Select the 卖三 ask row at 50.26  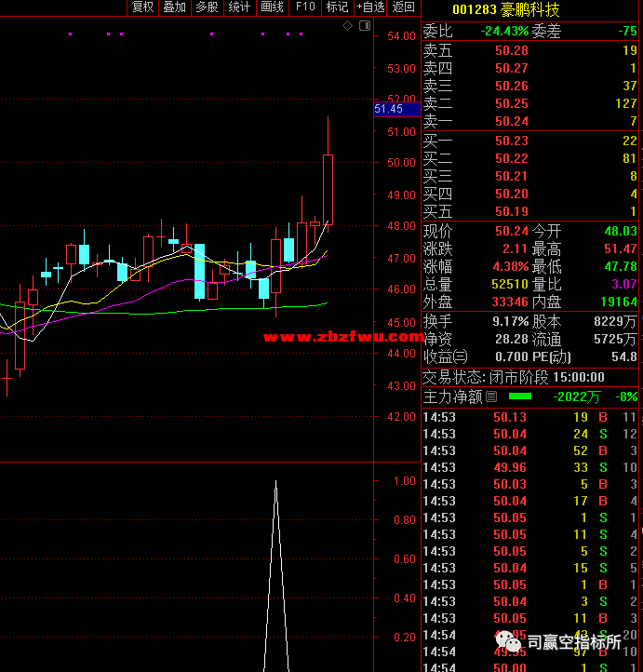pos(529,86)
